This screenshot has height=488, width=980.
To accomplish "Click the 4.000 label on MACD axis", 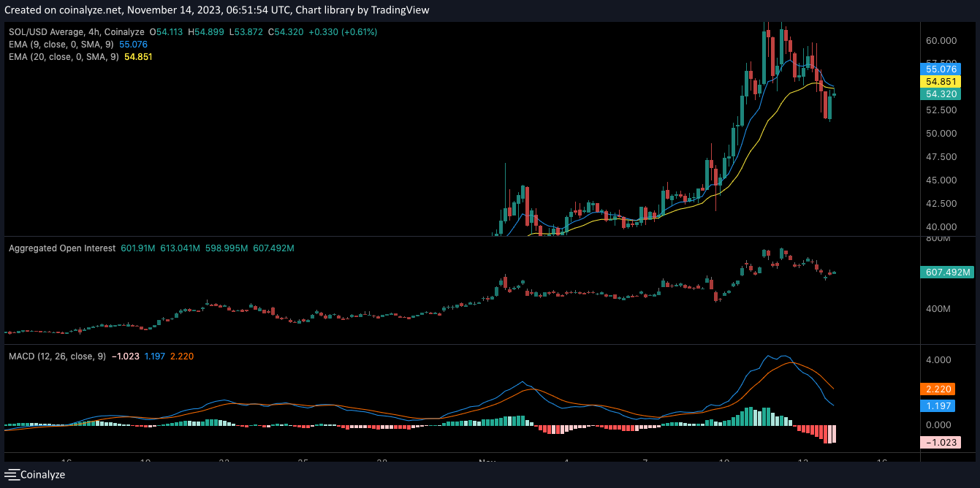I will point(940,360).
